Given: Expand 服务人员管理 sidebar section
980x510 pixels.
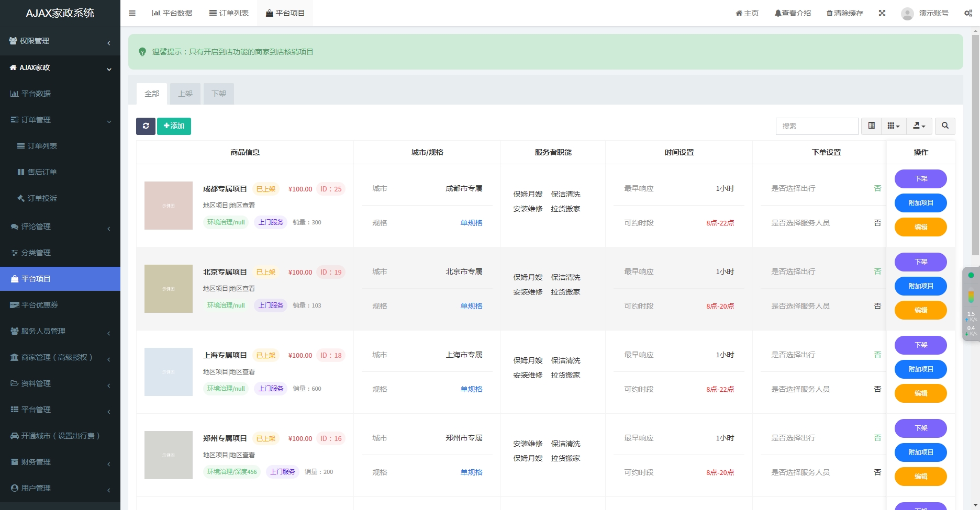Looking at the screenshot, I should [60, 331].
